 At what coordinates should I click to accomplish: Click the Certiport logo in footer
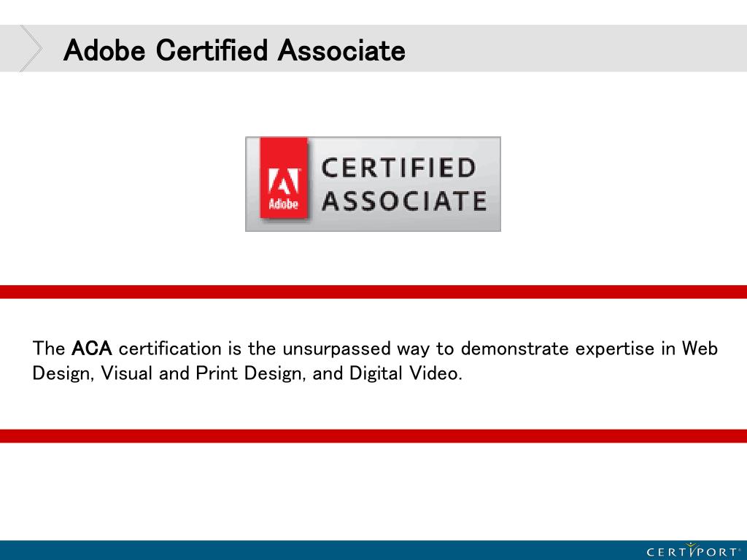tap(694, 551)
